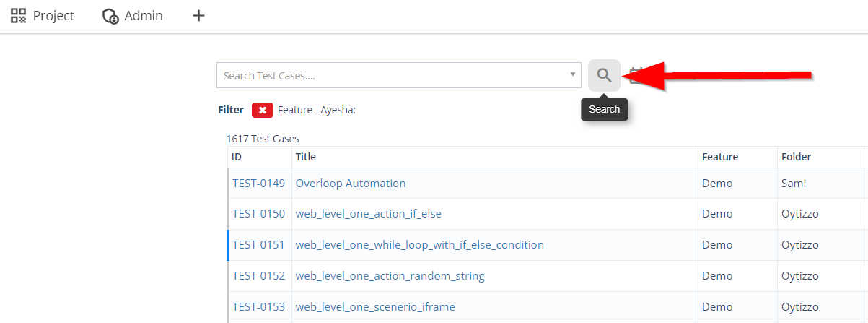This screenshot has height=323, width=868.
Task: Open the Overloop Automation test case
Action: tap(351, 184)
